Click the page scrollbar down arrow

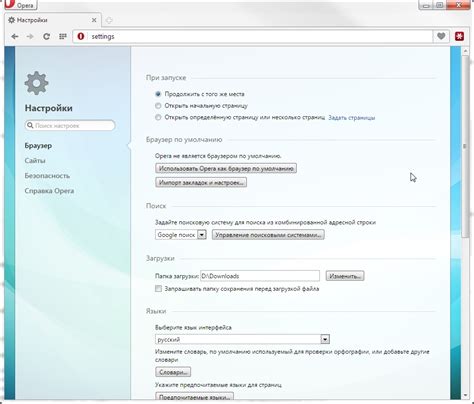(466, 395)
